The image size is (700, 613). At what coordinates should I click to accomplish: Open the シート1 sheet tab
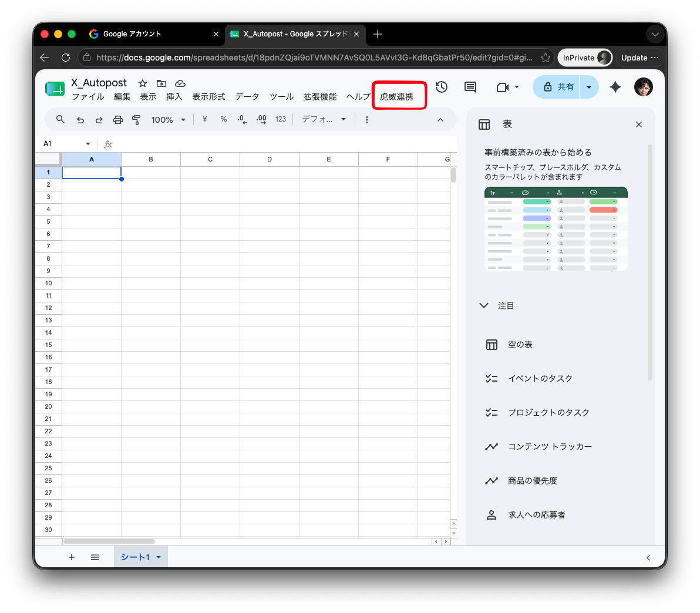(x=135, y=557)
